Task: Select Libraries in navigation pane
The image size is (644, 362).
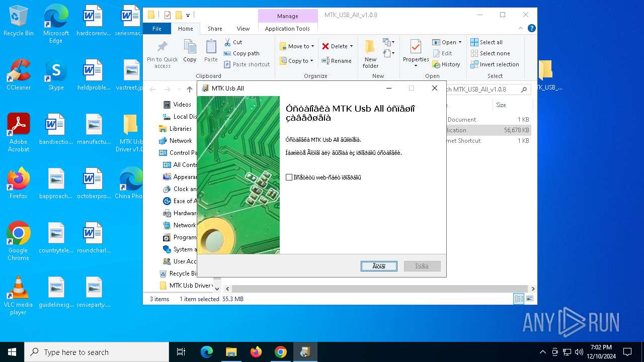Action: coord(175,129)
